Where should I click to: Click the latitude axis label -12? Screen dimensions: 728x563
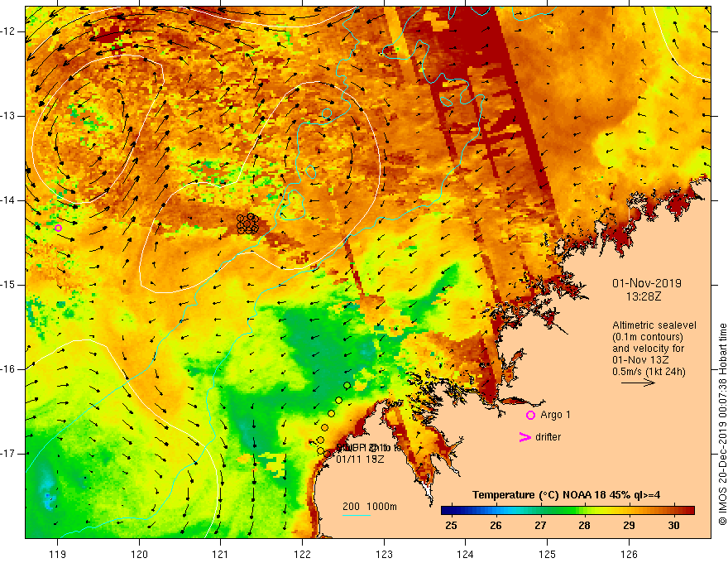tap(8, 31)
